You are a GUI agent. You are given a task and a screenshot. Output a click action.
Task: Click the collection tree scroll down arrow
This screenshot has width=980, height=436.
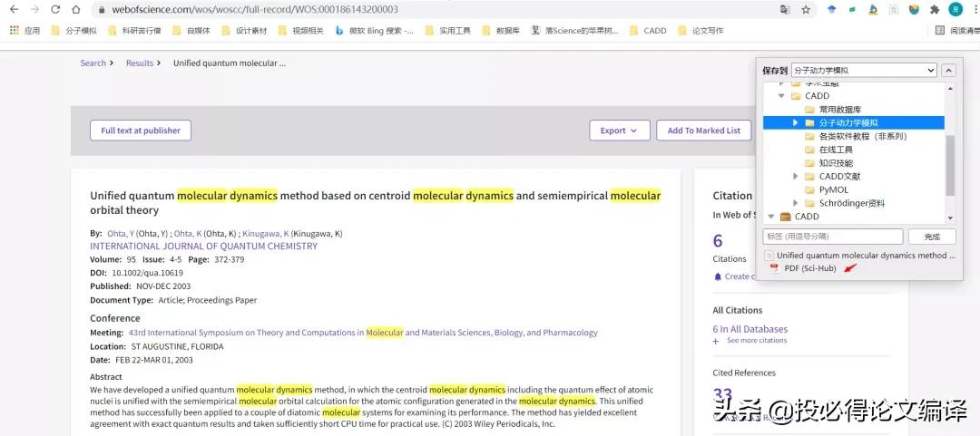[x=950, y=218]
